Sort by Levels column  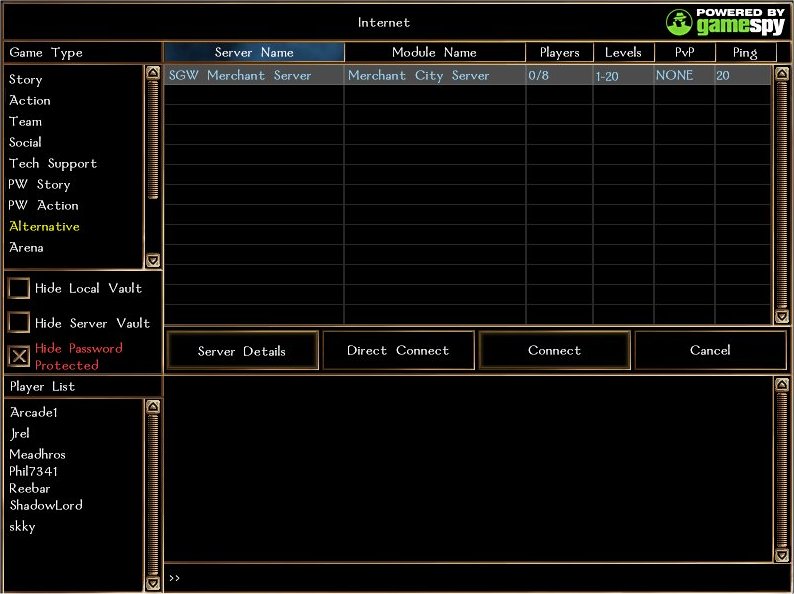tap(623, 52)
